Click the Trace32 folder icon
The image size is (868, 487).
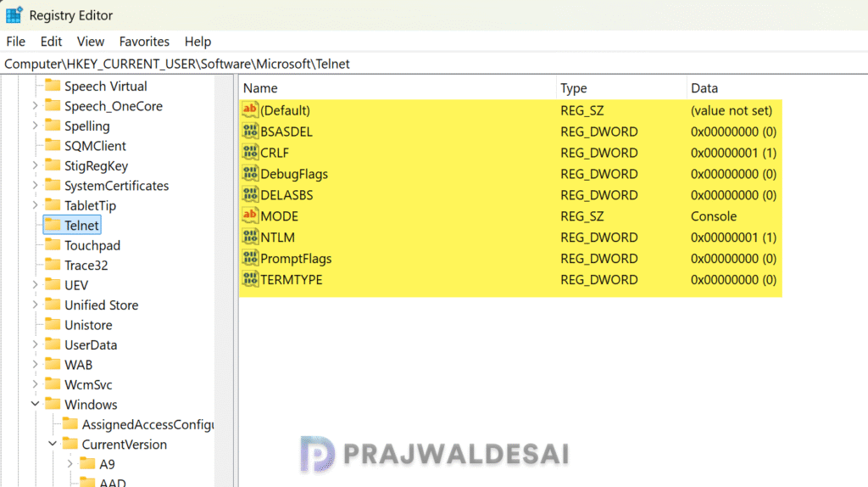[53, 265]
